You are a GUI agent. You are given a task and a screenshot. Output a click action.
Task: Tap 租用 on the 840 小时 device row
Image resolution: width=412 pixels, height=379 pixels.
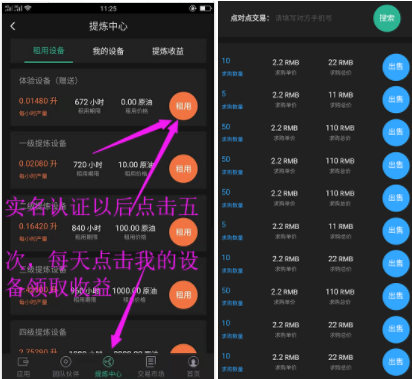click(x=183, y=232)
